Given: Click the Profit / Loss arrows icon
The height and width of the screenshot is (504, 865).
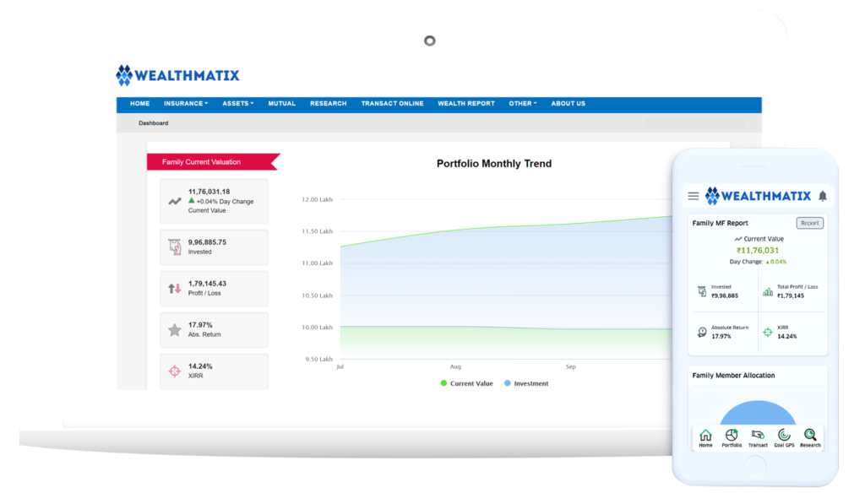Looking at the screenshot, I should (x=175, y=289).
